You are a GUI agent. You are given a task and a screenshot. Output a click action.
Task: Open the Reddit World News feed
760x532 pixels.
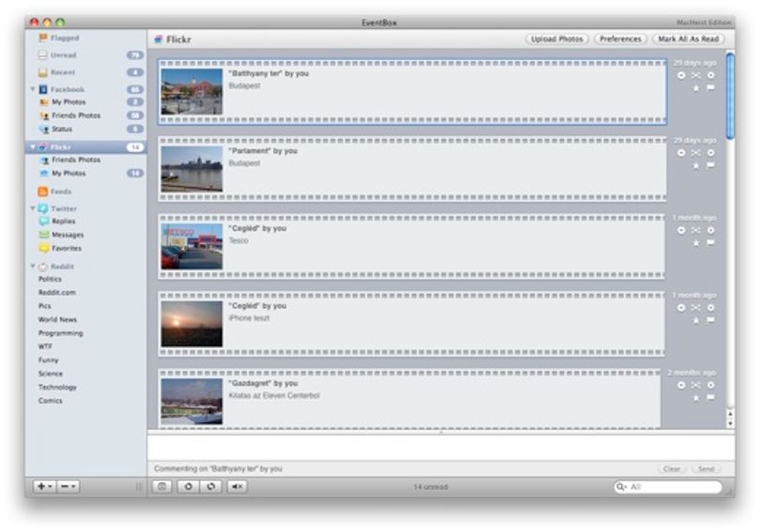57,319
